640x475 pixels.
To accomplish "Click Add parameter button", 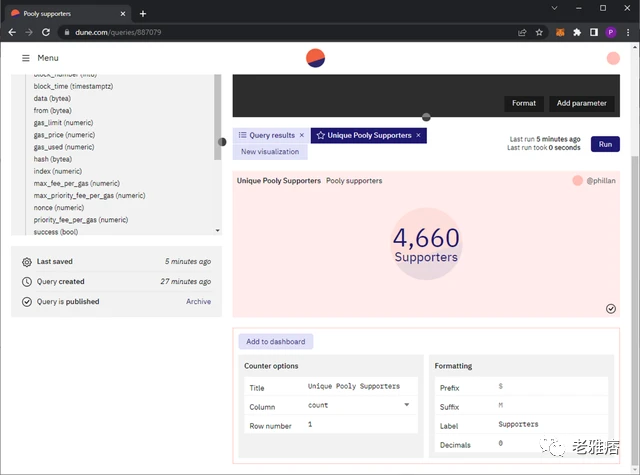I will 581,103.
